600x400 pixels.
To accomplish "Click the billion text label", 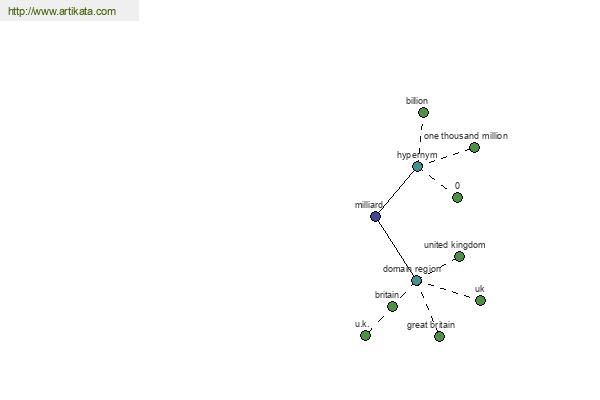I will (x=417, y=101).
